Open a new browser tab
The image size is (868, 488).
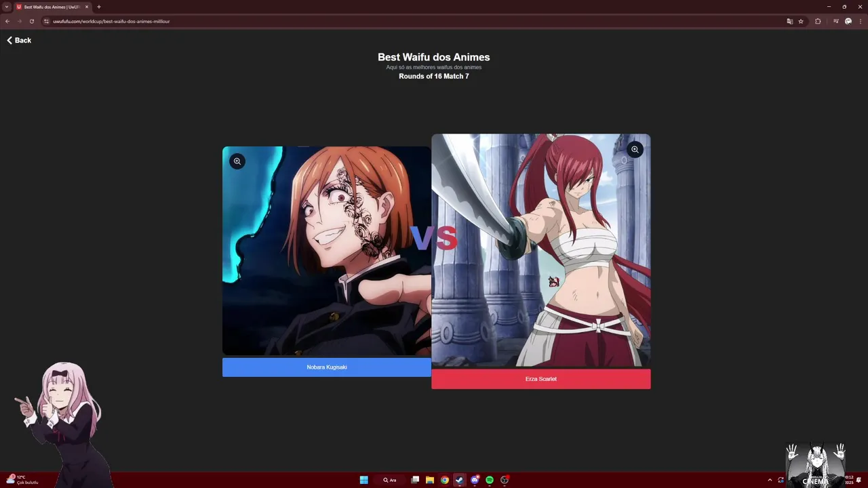99,7
